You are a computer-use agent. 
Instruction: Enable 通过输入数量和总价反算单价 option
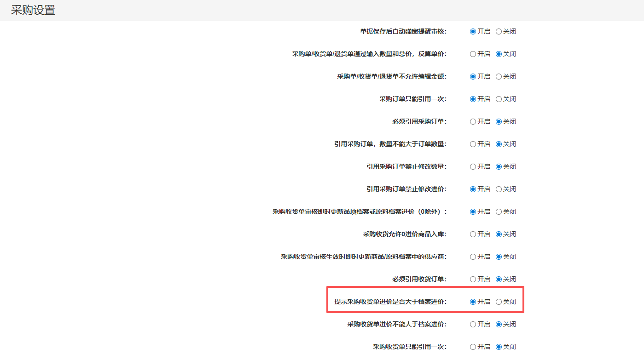click(x=473, y=54)
